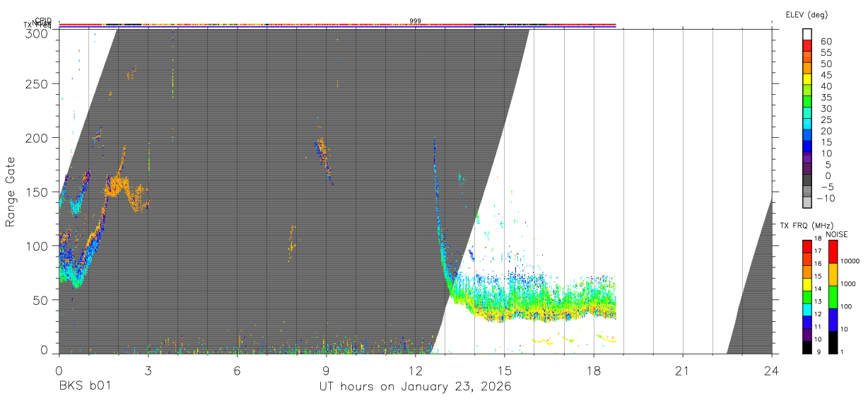This screenshot has height=401, width=868.
Task: Click the vertical "Range Gate" axis label
Action: 11,192
